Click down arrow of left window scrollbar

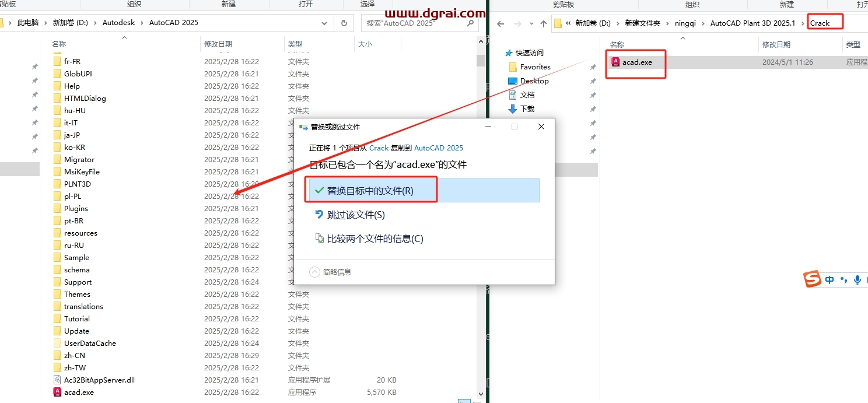click(481, 394)
